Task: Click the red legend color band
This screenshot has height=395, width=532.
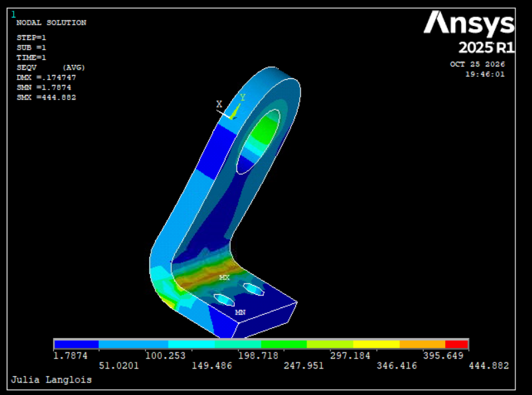Action: (456, 344)
